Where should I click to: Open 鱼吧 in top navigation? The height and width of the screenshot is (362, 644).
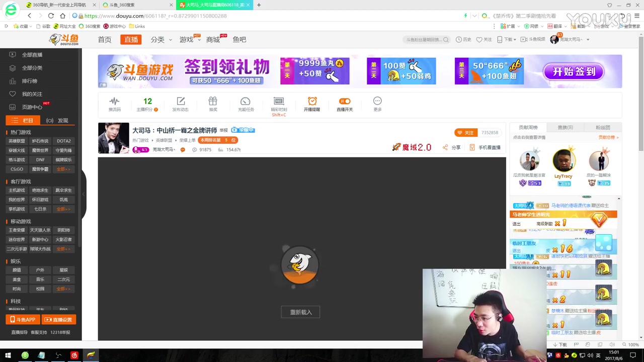coord(239,40)
